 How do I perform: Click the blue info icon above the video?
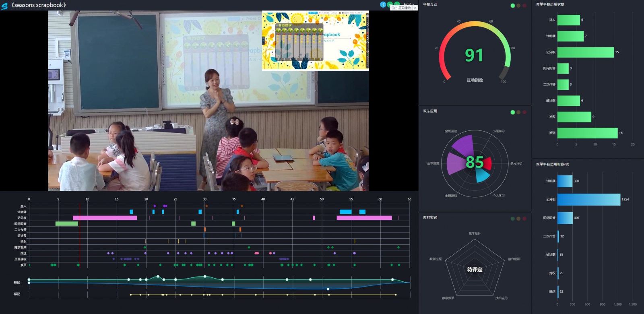coord(383,4)
